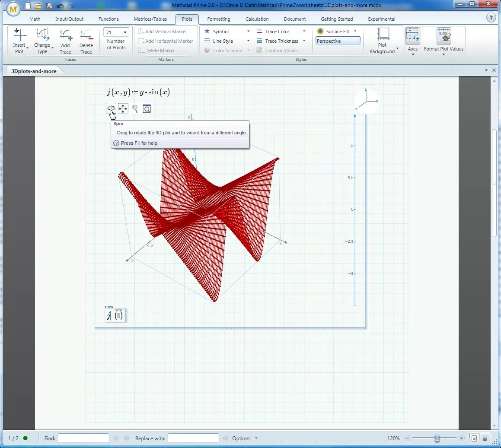Delete the selected trace
501x448 pixels.
pyautogui.click(x=86, y=41)
